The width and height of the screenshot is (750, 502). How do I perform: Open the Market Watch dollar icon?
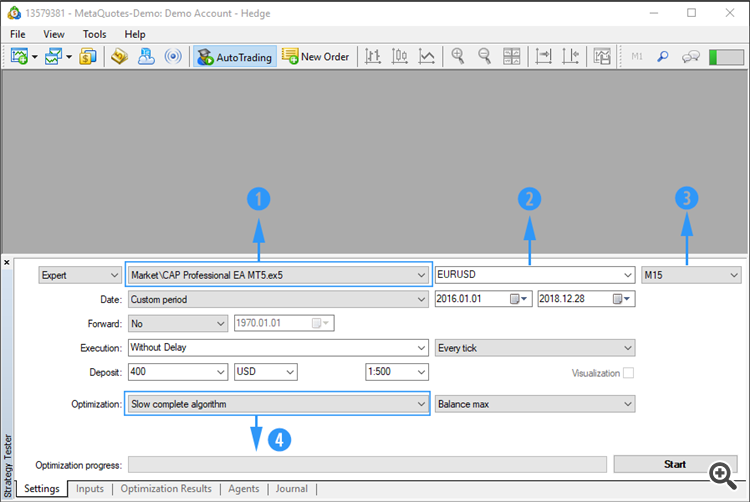88,56
